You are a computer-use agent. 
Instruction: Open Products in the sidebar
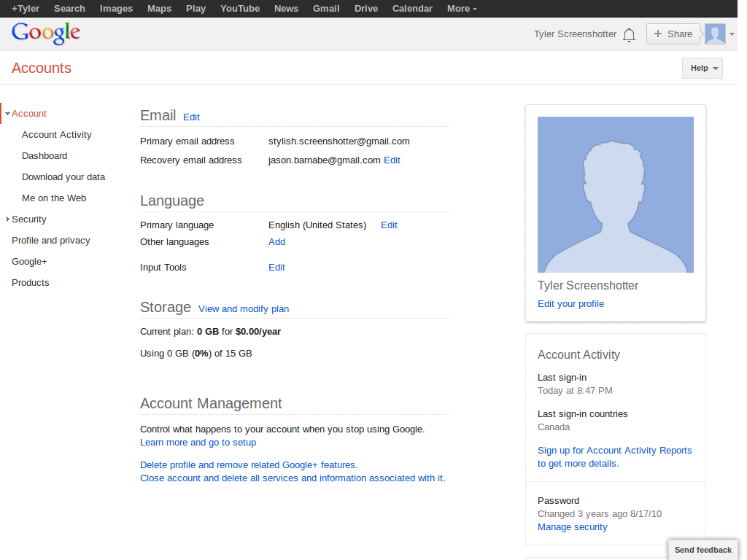click(x=31, y=283)
